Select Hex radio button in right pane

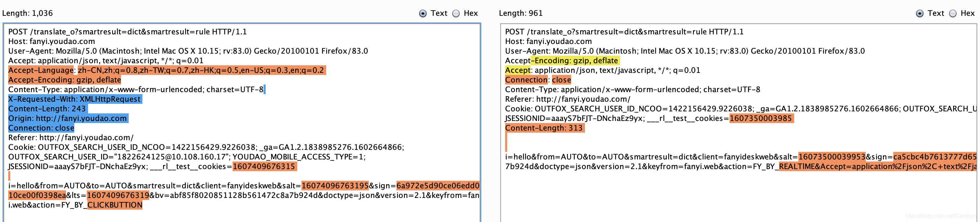pyautogui.click(x=952, y=13)
